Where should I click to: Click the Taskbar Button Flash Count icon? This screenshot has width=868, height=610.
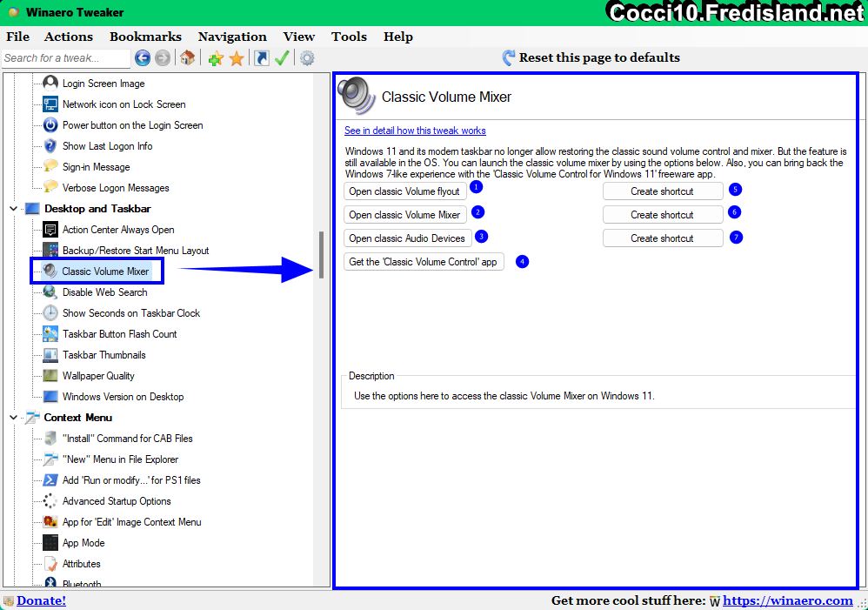coord(50,334)
